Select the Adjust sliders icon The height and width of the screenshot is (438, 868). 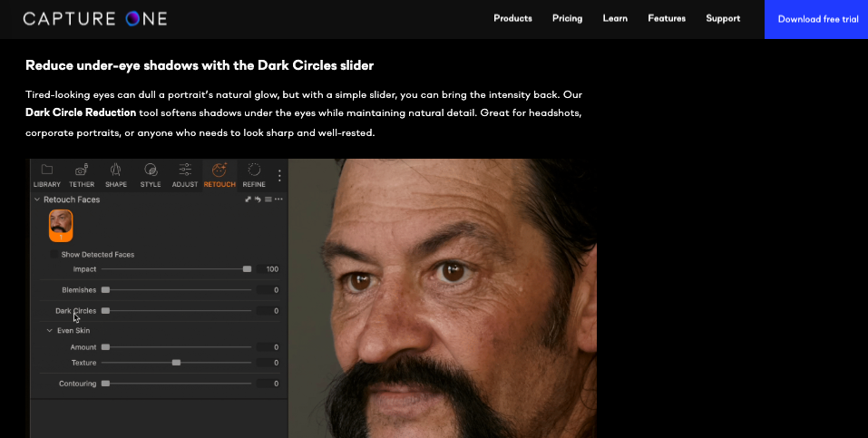185,170
